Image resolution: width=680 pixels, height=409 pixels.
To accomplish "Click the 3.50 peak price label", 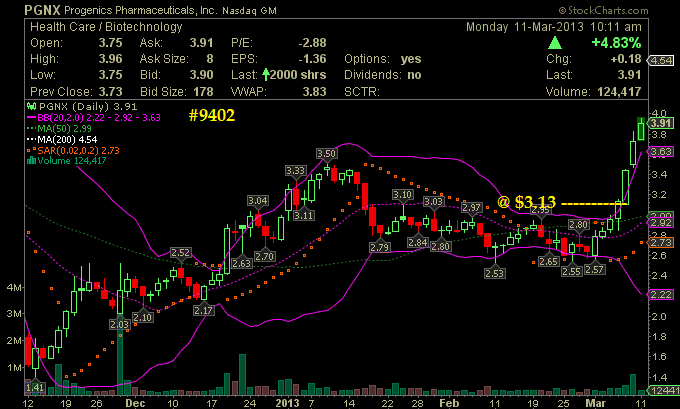I will pyautogui.click(x=326, y=153).
